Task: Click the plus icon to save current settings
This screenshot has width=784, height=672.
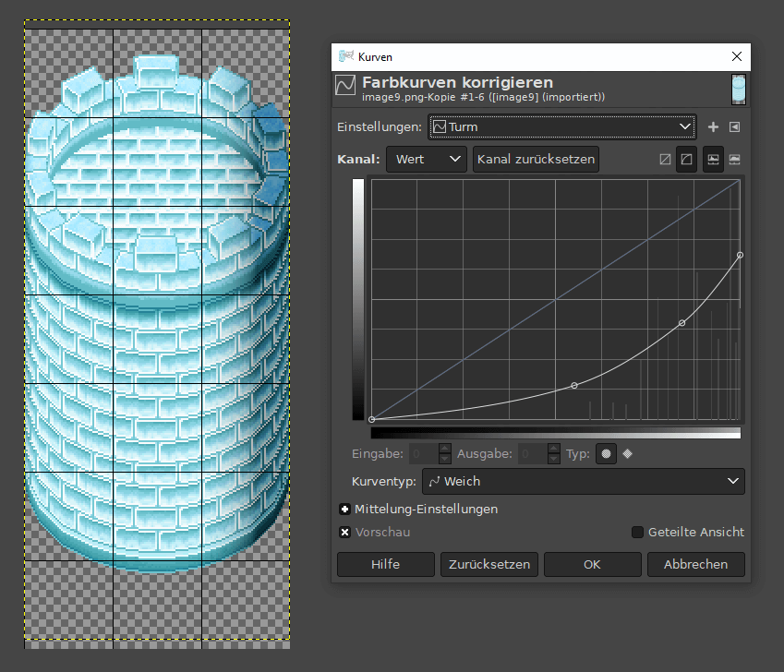Action: coord(713,126)
